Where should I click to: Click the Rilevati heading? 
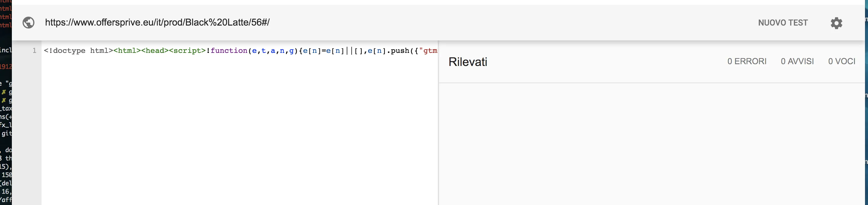click(x=468, y=62)
